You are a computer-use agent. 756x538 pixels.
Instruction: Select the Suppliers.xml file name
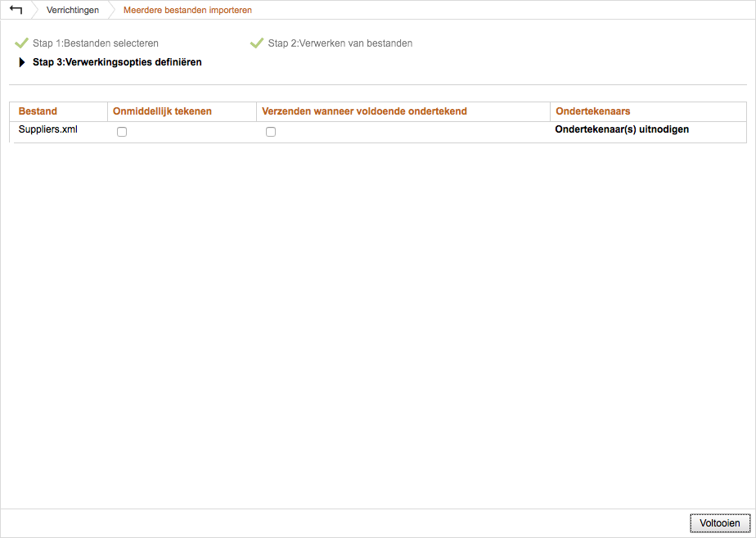point(48,129)
